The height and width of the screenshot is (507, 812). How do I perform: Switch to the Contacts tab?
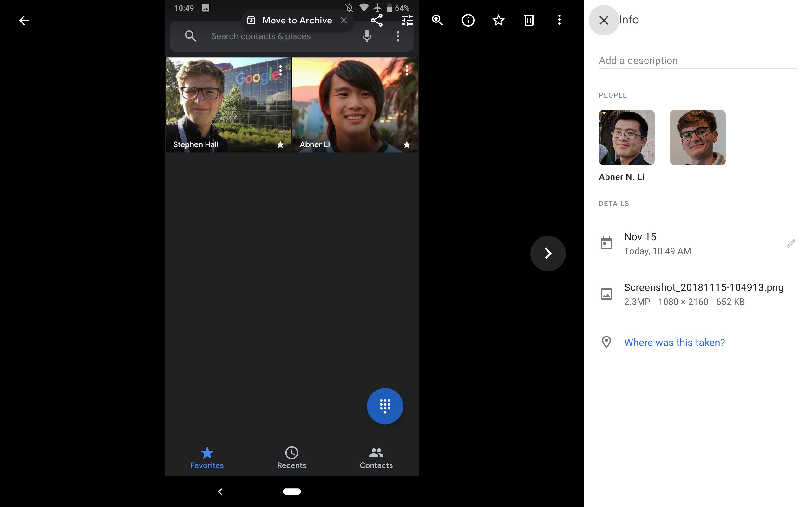click(x=376, y=458)
